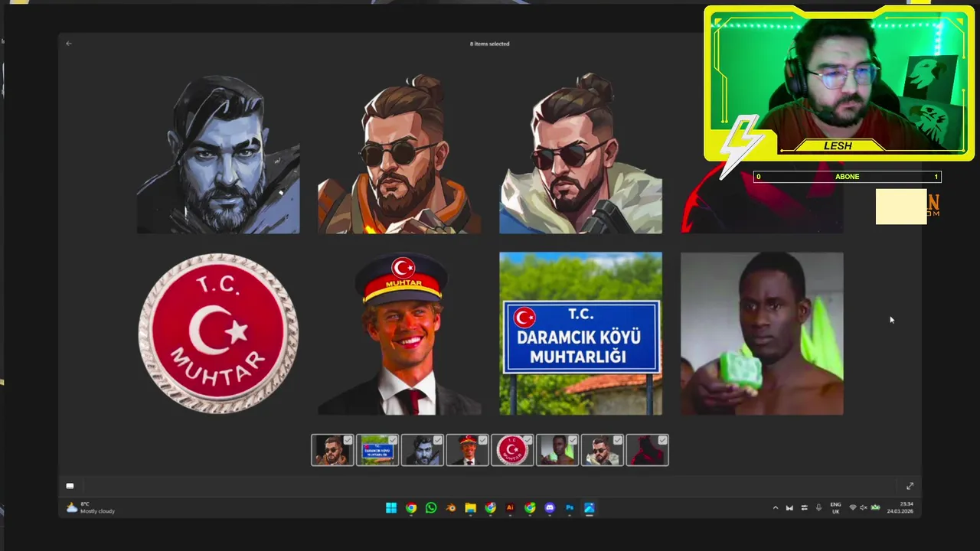Launch Blender from the taskbar
This screenshot has height=551, width=980.
pos(451,508)
